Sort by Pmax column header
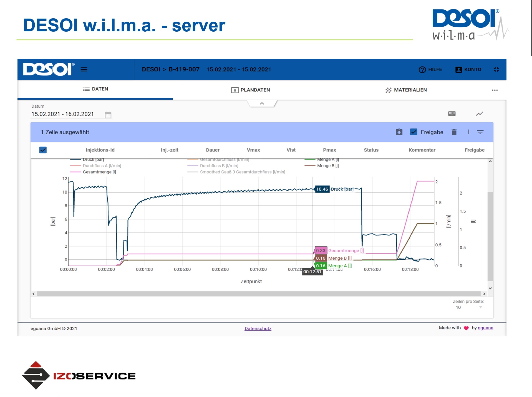 click(329, 150)
